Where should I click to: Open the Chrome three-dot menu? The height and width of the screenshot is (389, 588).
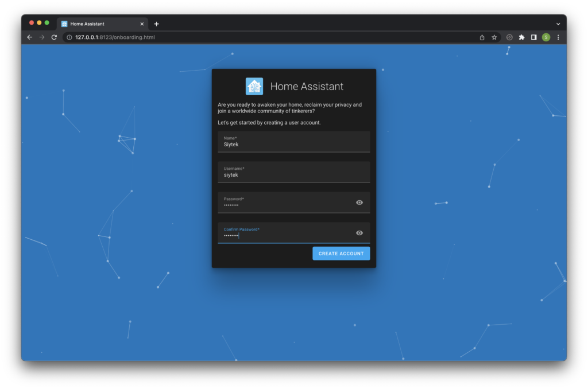558,37
